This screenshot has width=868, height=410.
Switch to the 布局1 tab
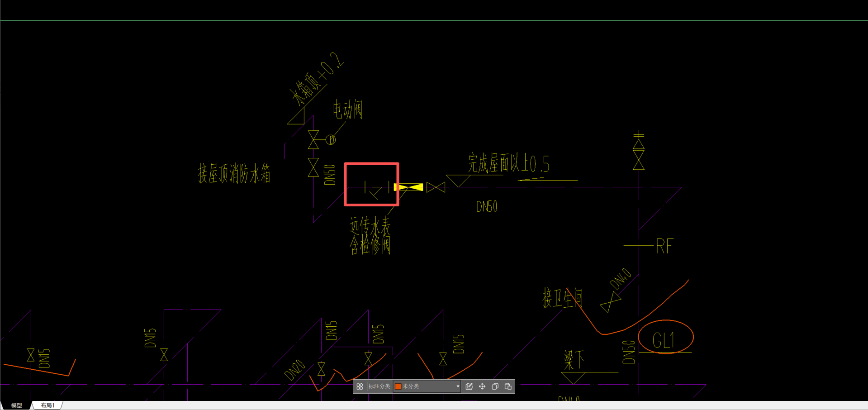47,405
